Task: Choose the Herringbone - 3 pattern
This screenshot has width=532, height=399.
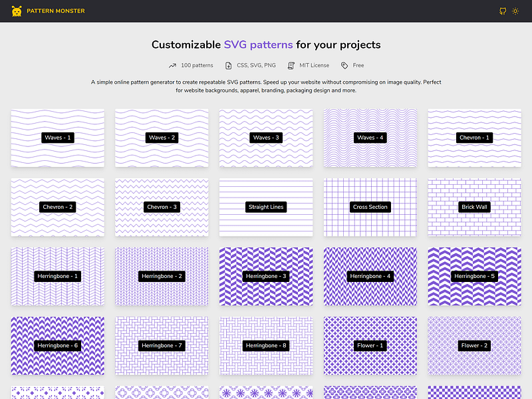Action: tap(266, 277)
